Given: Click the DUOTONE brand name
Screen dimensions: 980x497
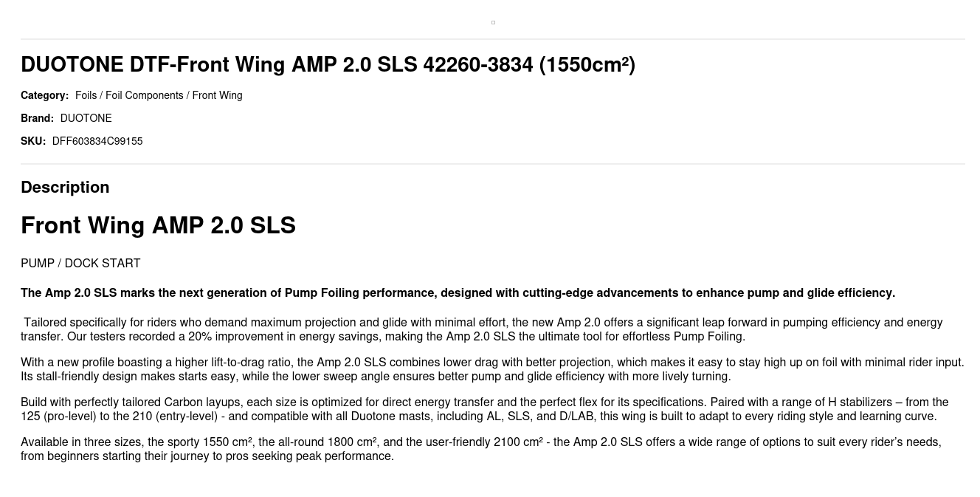Looking at the screenshot, I should (86, 118).
